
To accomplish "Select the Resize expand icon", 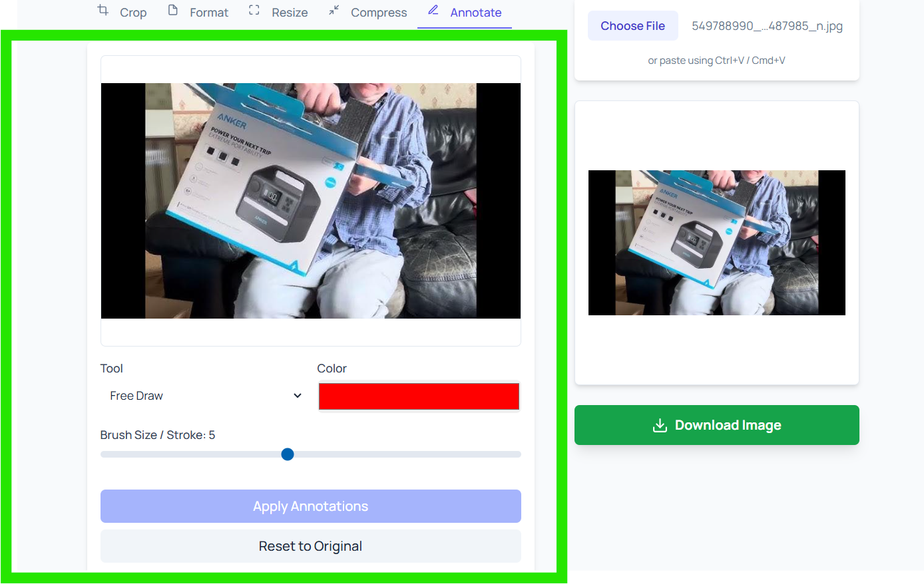I will (254, 11).
